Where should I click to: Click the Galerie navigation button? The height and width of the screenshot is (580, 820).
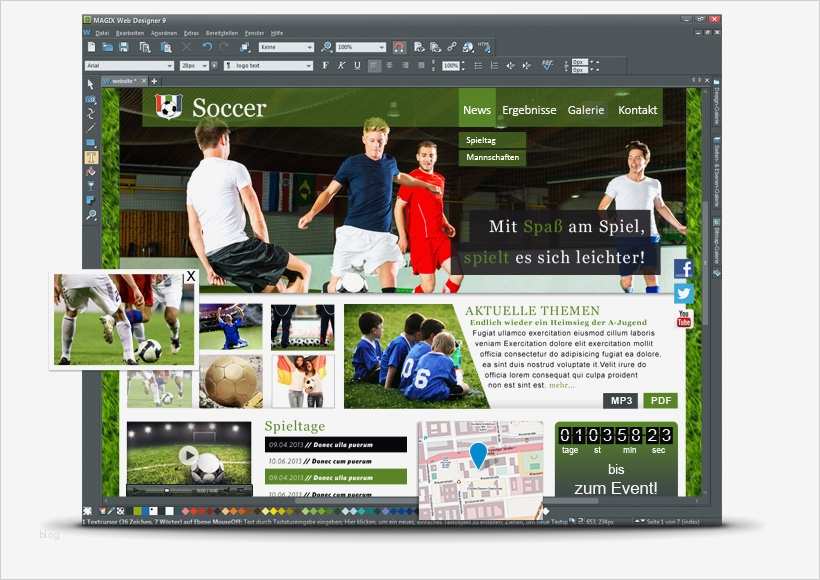(x=586, y=110)
